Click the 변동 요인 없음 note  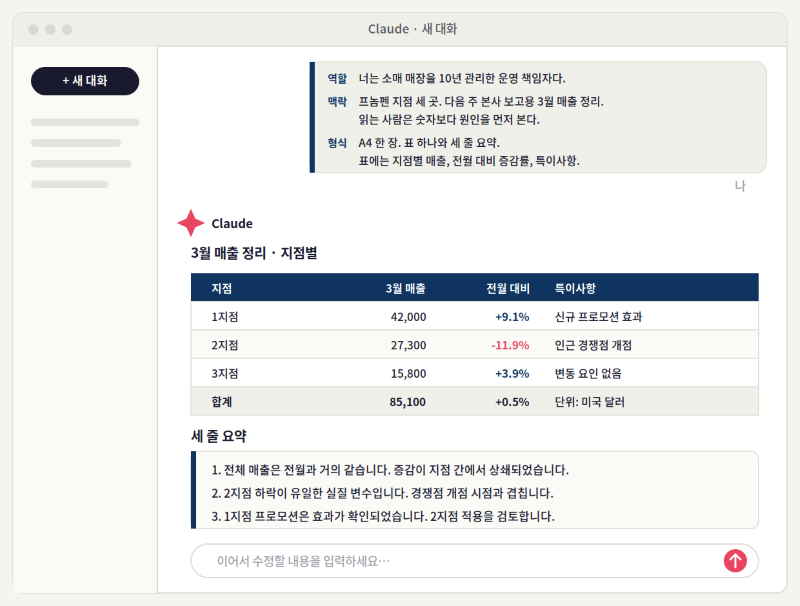point(588,373)
